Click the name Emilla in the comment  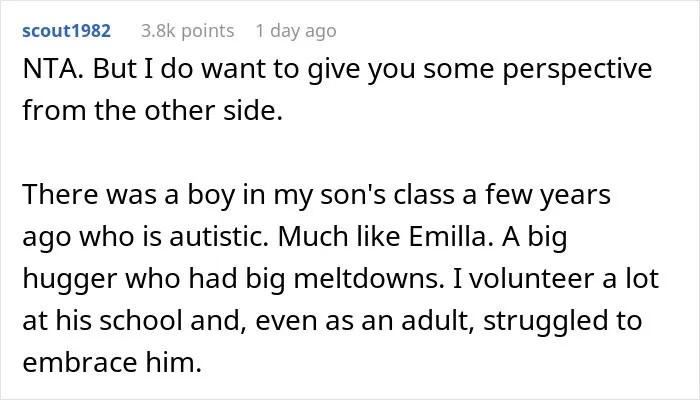click(451, 237)
